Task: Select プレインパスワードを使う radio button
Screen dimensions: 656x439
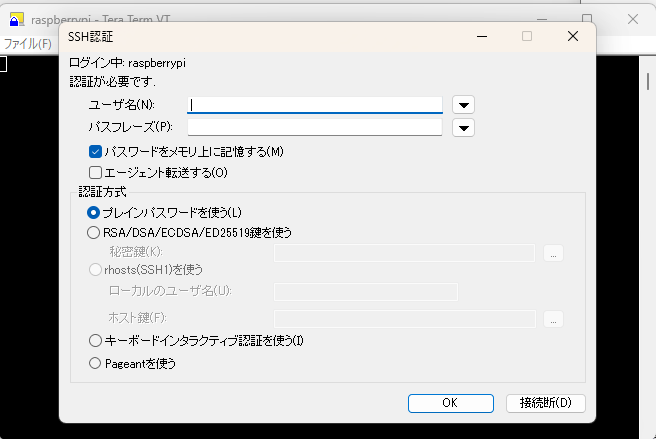Action: pyautogui.click(x=95, y=212)
